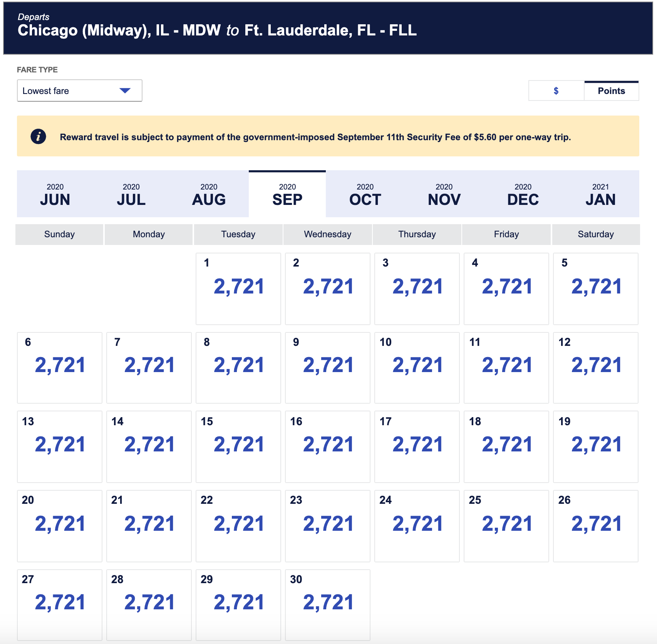Open the Lowest fare dropdown arrow
657x644 pixels.
(125, 91)
